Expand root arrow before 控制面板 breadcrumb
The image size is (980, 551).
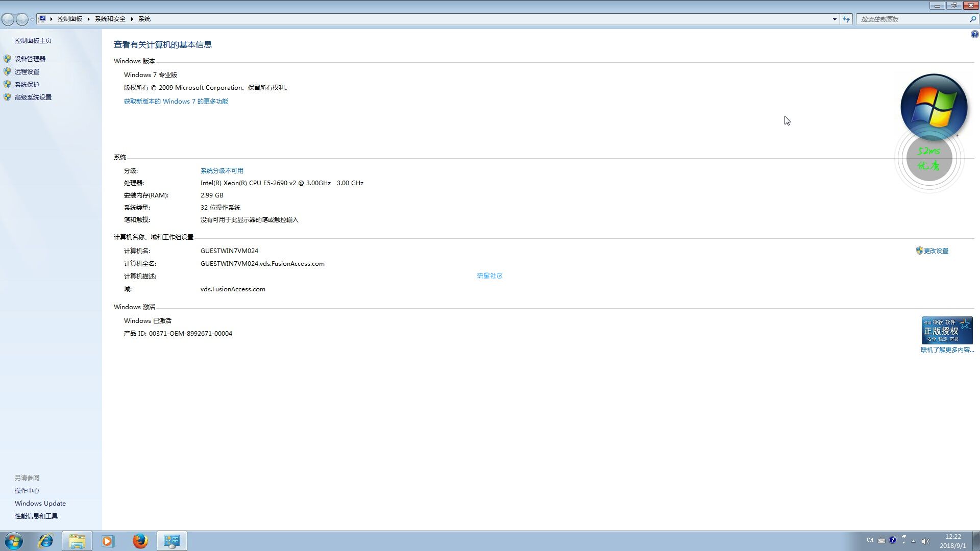[51, 19]
